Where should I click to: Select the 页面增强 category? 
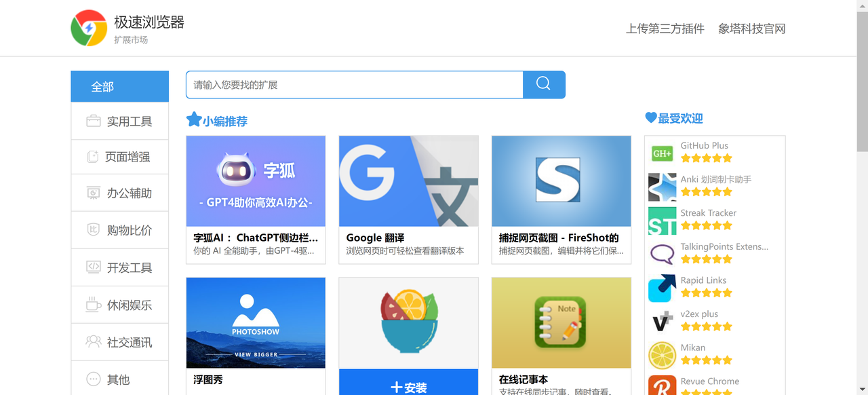tap(119, 157)
